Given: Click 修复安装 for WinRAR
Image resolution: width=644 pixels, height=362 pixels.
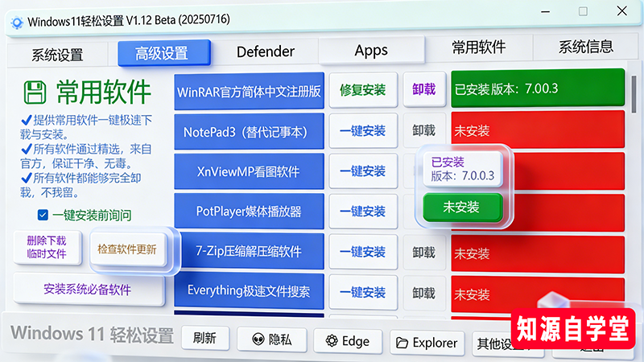Looking at the screenshot, I should pos(363,90).
